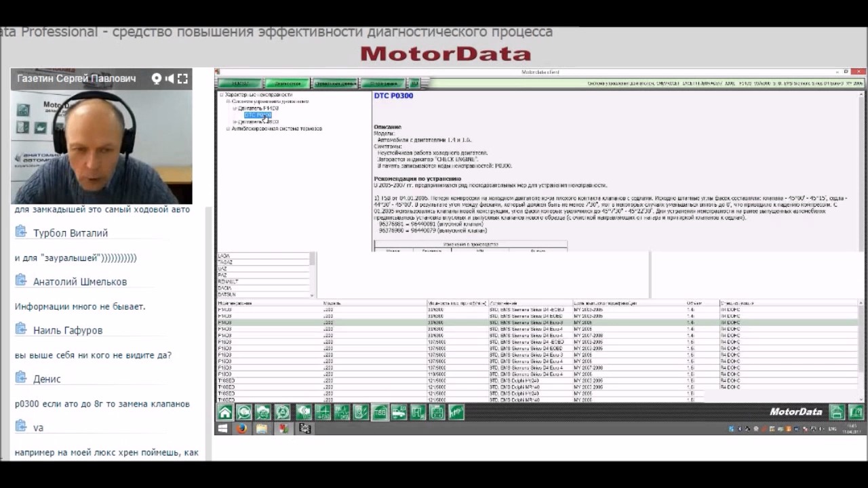Click the MotorData app taskbar icon

(x=283, y=428)
